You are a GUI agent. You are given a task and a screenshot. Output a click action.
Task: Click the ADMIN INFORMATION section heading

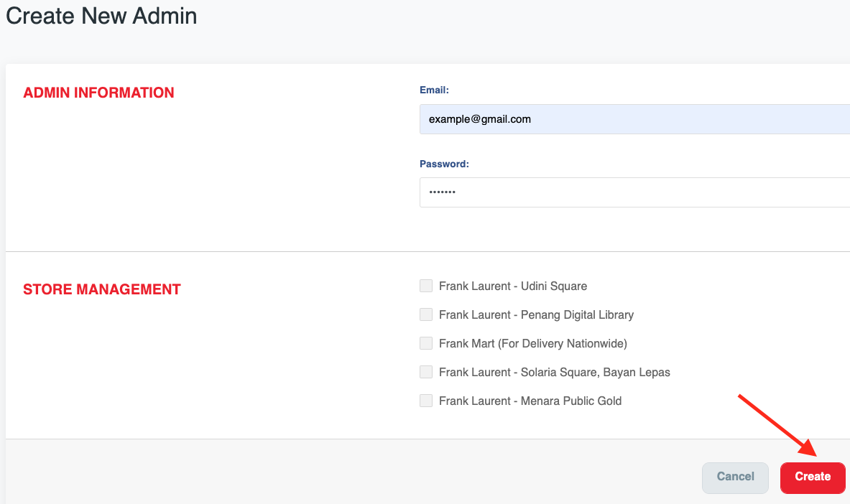[x=98, y=93]
